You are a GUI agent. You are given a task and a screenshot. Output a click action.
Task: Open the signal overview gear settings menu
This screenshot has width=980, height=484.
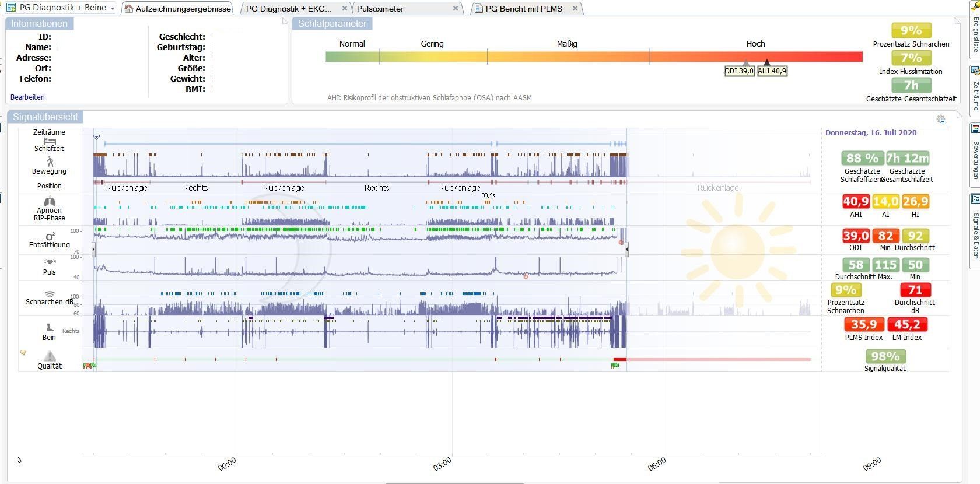pyautogui.click(x=940, y=119)
